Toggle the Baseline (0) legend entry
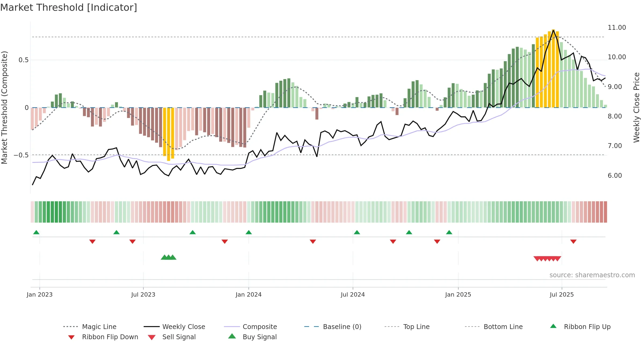This screenshot has width=644, height=362. (x=333, y=327)
